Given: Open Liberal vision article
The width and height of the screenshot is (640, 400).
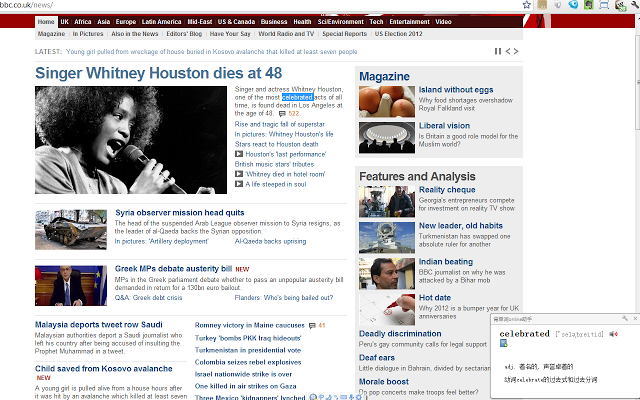Looking at the screenshot, I should (444, 126).
